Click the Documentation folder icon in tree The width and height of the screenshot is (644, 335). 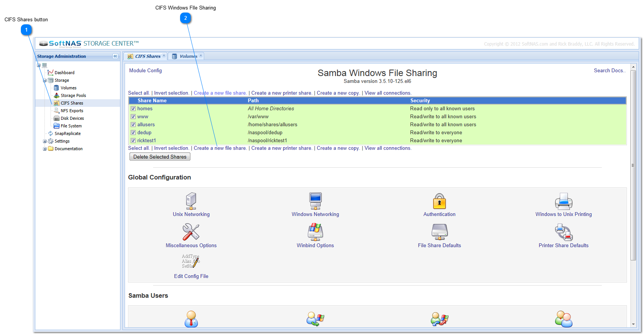tap(51, 149)
